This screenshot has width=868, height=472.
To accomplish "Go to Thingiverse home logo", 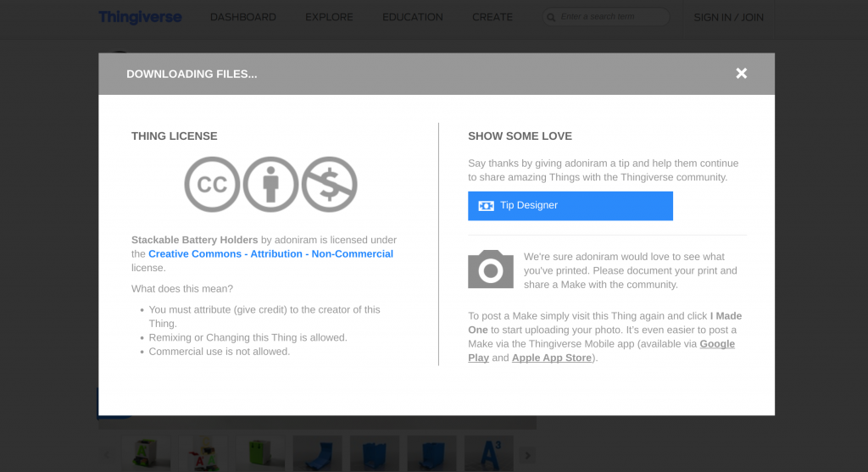I will click(x=140, y=17).
